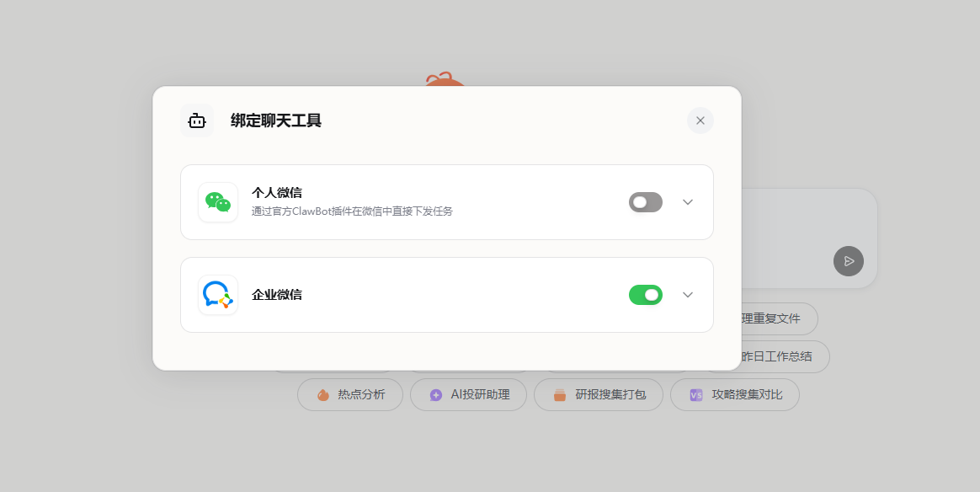
Task: Close the 绑定聊天工具 dialog
Action: click(x=700, y=120)
